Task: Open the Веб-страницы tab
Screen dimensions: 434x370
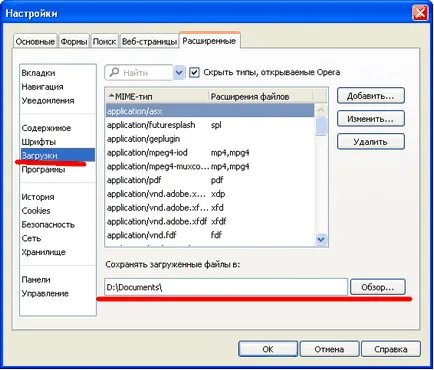Action: [149, 42]
